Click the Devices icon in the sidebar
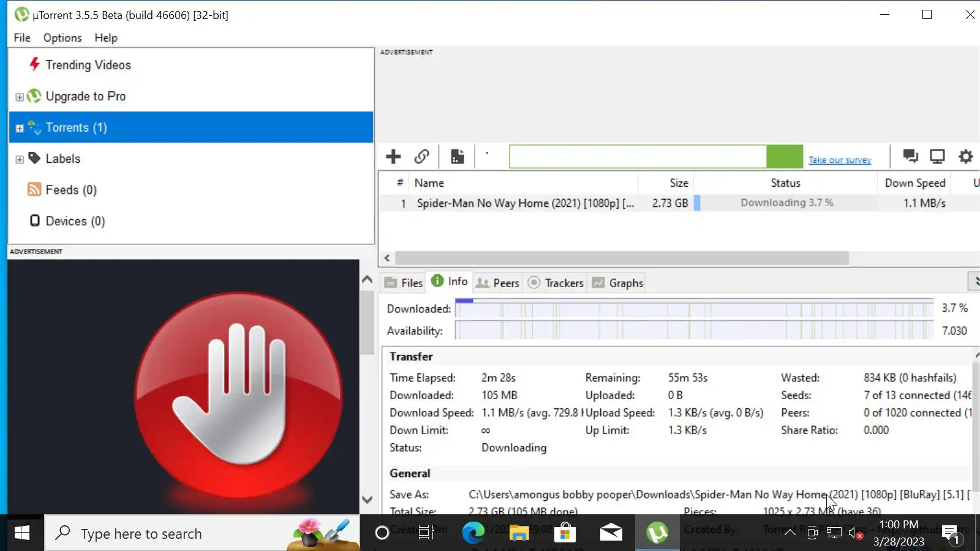The height and width of the screenshot is (551, 980). 35,221
